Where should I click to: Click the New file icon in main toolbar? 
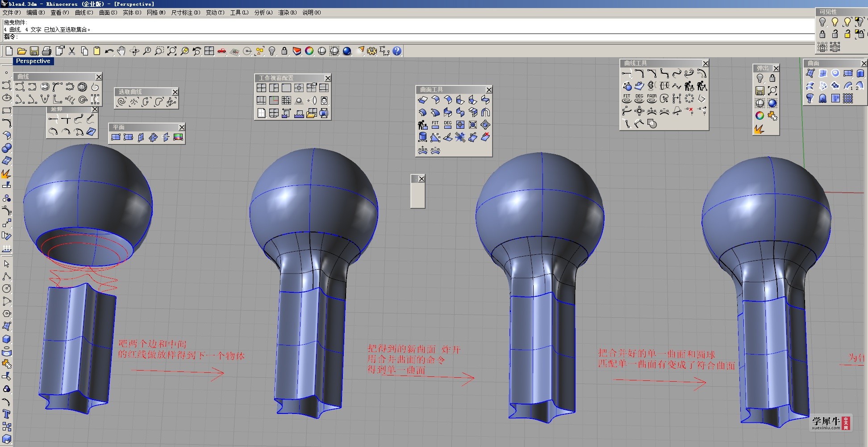[9, 51]
